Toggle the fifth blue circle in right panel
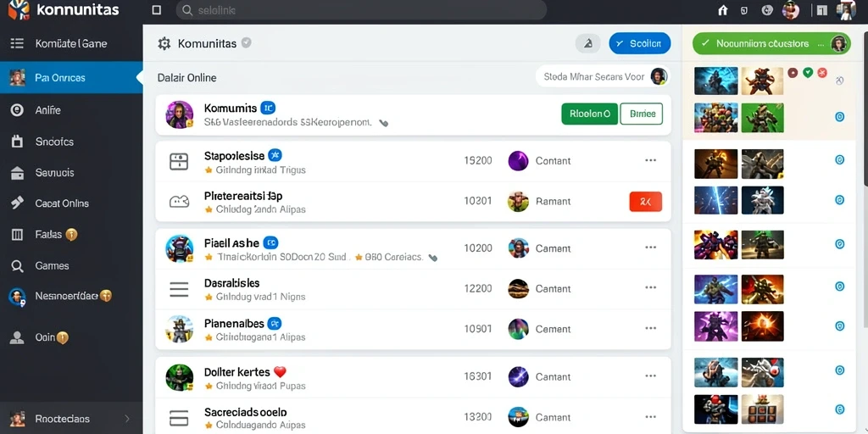This screenshot has height=434, width=868. [x=840, y=287]
